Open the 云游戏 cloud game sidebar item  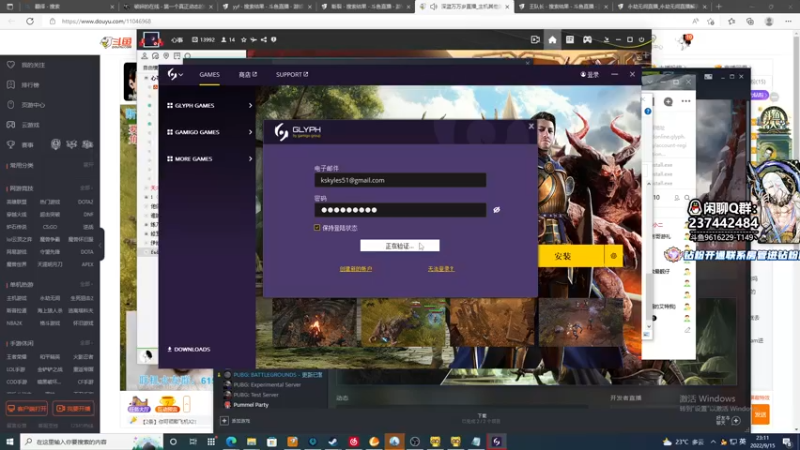point(31,125)
